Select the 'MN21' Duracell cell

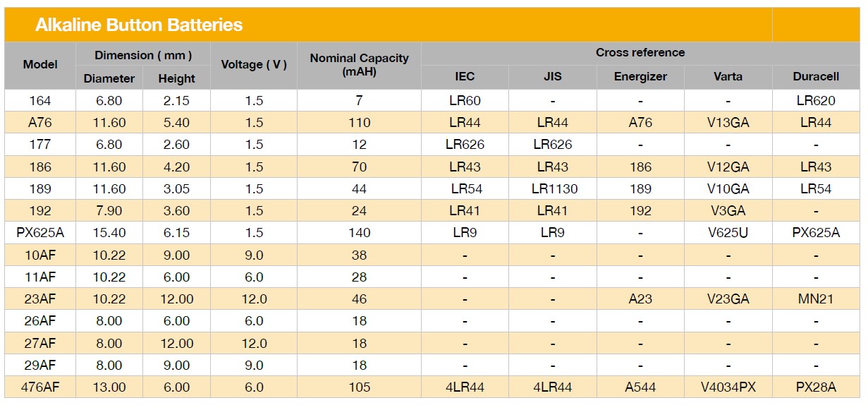(x=816, y=299)
